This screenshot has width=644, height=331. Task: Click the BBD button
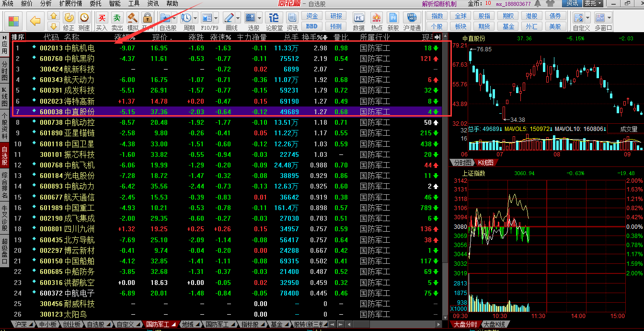pos(311,26)
